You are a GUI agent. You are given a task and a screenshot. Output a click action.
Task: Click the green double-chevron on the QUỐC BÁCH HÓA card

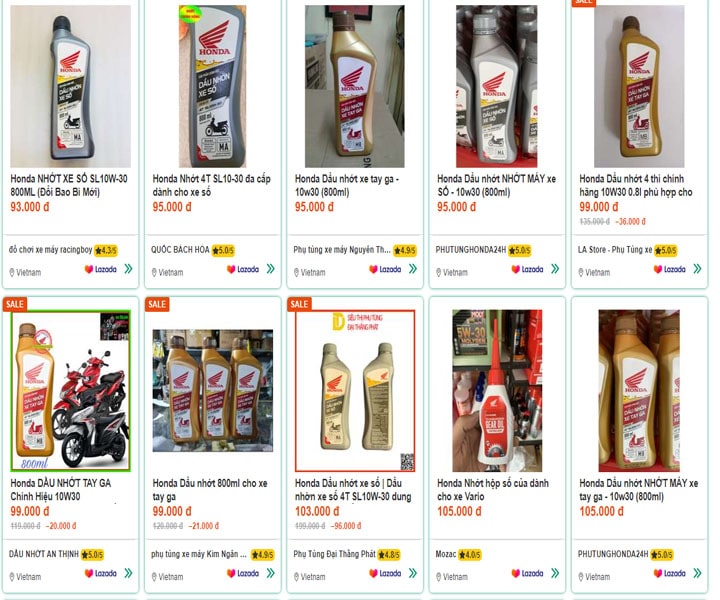click(x=270, y=269)
